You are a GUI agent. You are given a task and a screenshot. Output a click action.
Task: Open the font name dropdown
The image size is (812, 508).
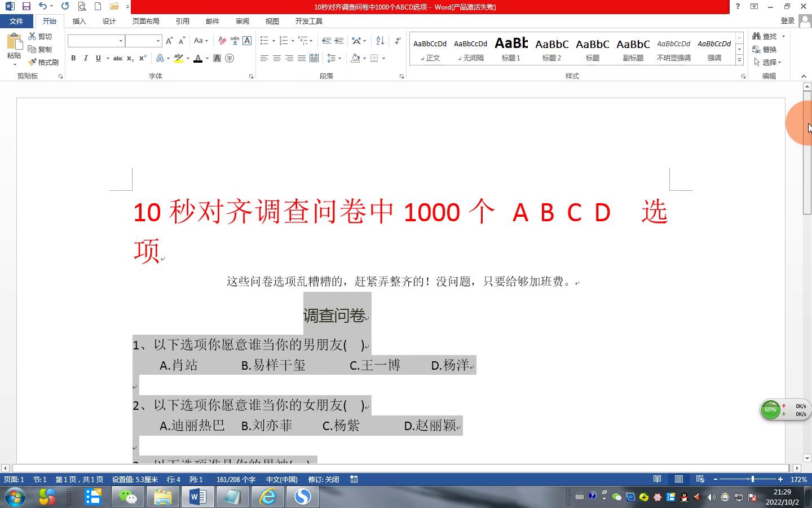point(121,41)
